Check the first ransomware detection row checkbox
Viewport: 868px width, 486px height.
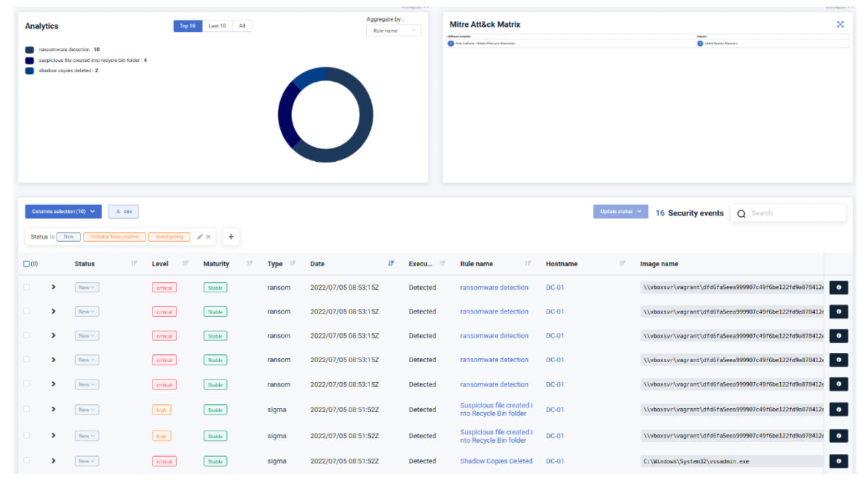[27, 288]
